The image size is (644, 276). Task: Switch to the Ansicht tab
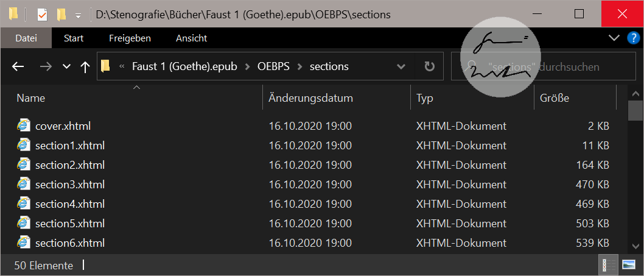pyautogui.click(x=191, y=38)
